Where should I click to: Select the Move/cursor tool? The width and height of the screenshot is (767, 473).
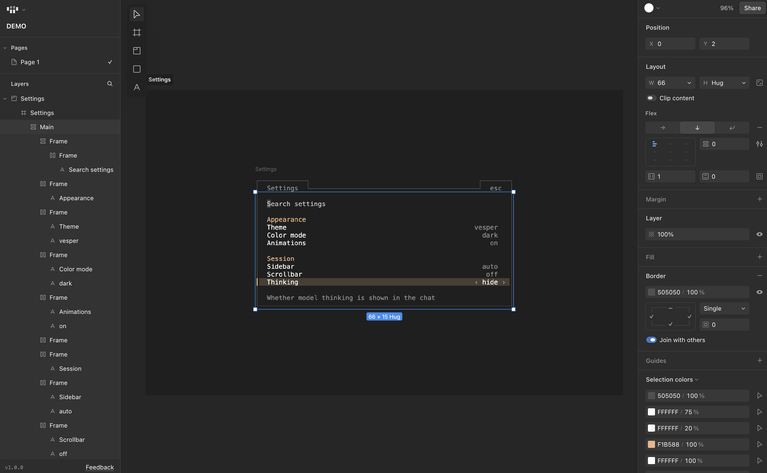[x=136, y=15]
